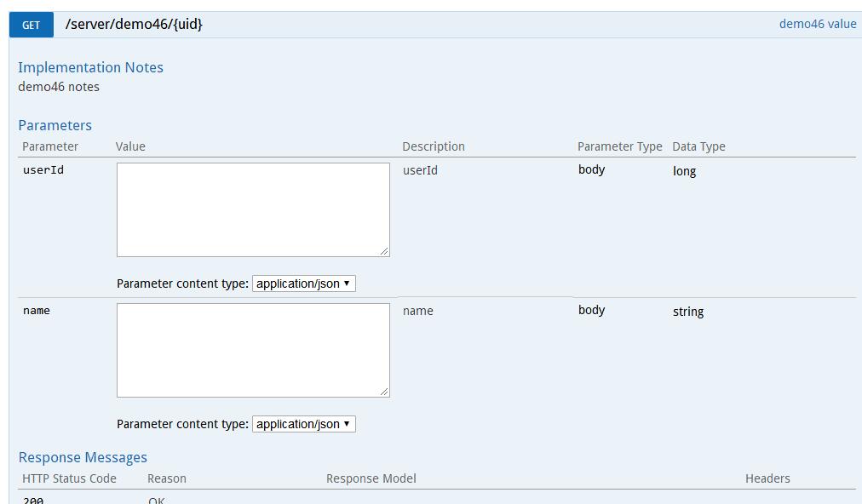Click inside the userId value text area
862x504 pixels.
252,209
